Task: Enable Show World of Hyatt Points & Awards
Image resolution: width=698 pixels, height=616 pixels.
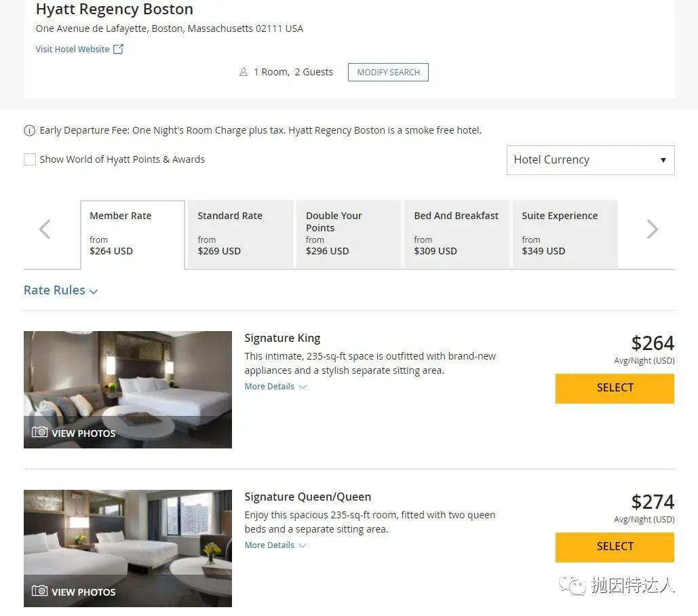Action: pos(30,159)
